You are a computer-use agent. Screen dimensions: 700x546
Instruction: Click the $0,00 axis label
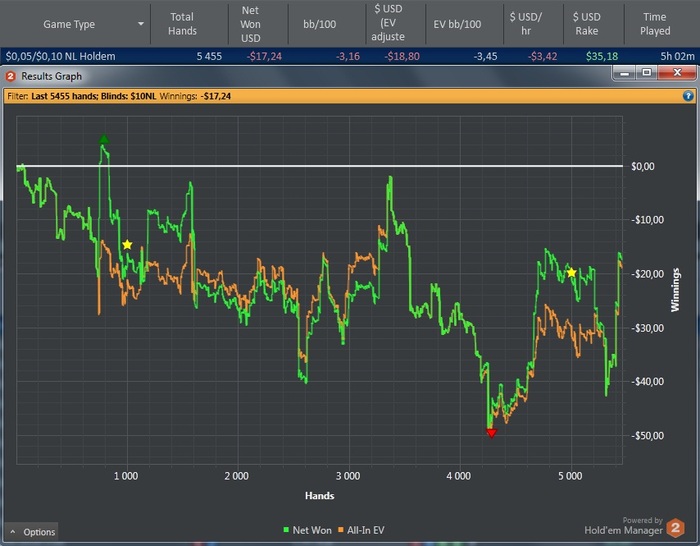coord(642,167)
